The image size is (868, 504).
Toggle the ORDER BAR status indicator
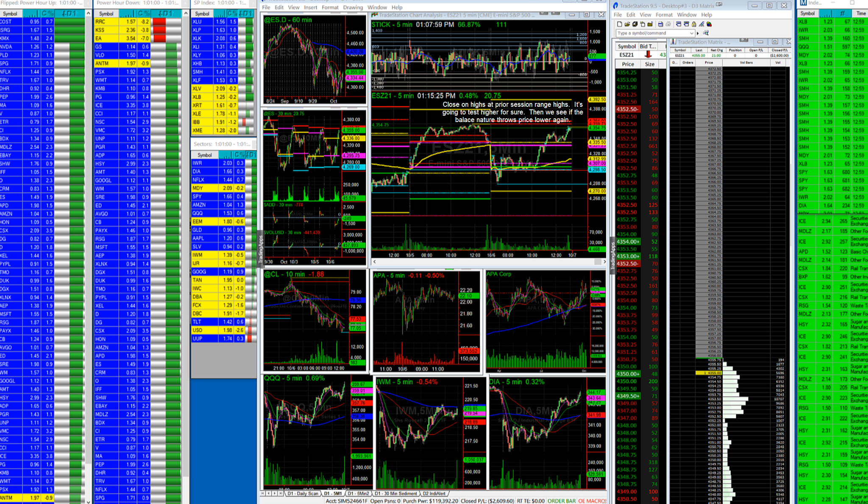(562, 501)
